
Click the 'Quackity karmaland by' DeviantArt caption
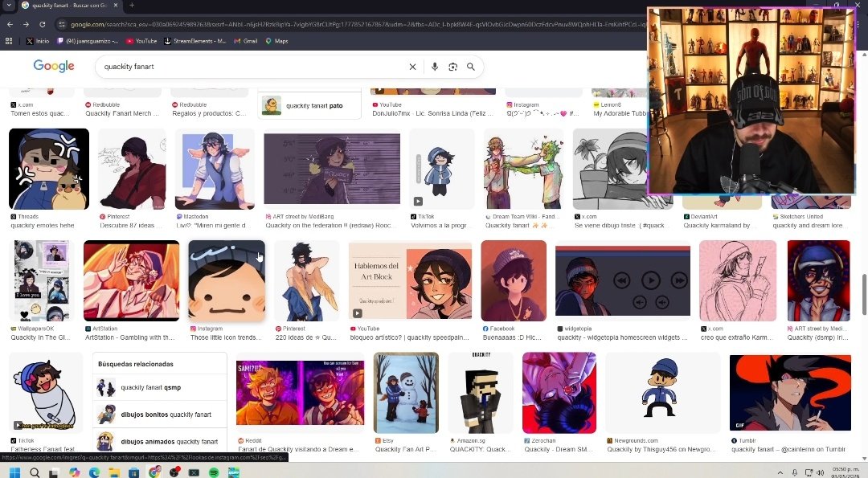[x=716, y=226]
